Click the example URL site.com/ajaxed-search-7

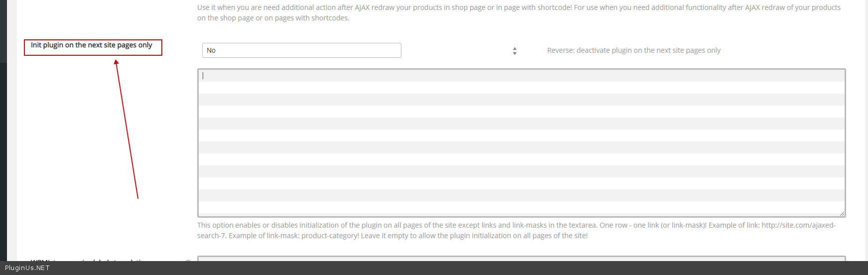point(798,225)
